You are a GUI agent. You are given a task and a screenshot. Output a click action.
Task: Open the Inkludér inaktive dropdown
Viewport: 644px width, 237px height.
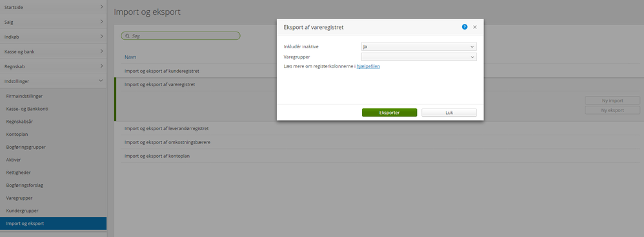[x=419, y=47]
